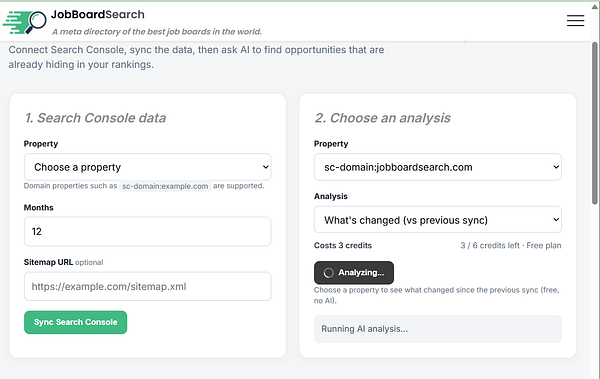600x379 pixels.
Task: Click the Analysis label
Action: pos(331,196)
